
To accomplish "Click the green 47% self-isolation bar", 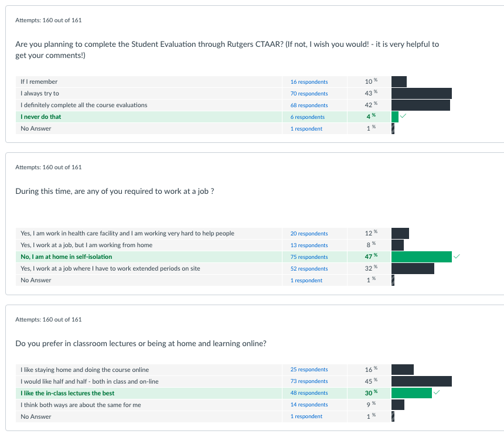I will coord(421,257).
